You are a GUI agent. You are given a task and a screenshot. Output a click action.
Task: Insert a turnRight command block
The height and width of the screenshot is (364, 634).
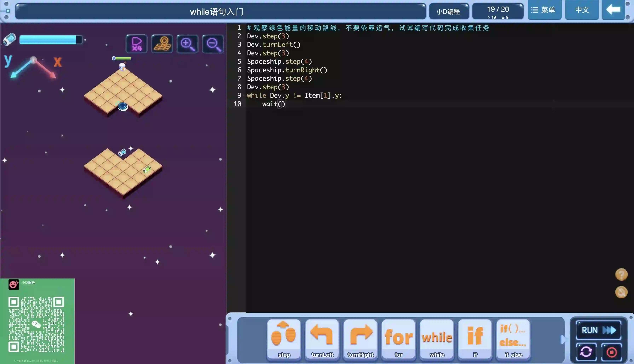pyautogui.click(x=360, y=339)
